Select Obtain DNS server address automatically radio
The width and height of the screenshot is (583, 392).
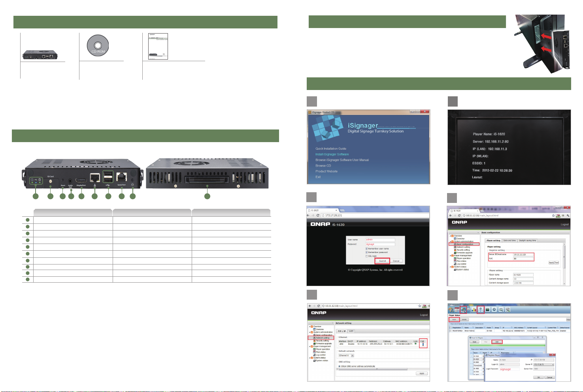click(340, 366)
